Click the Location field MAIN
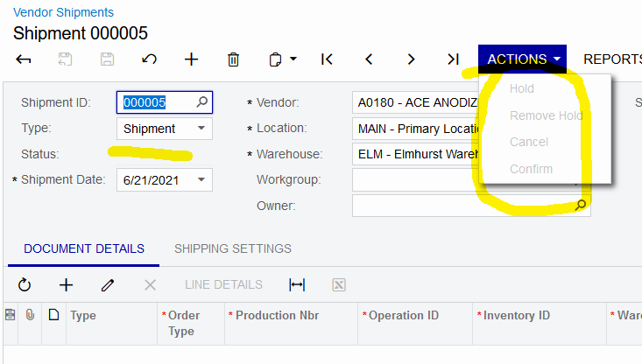 point(415,129)
